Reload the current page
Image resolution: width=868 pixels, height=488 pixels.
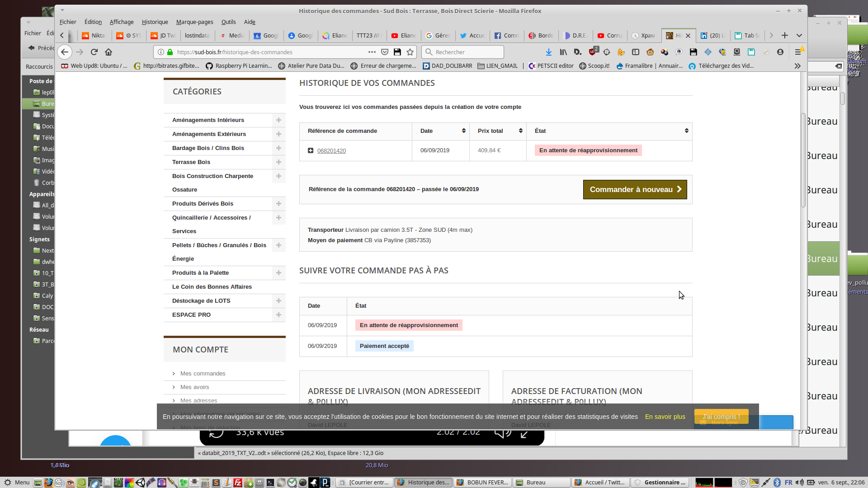coord(94,52)
